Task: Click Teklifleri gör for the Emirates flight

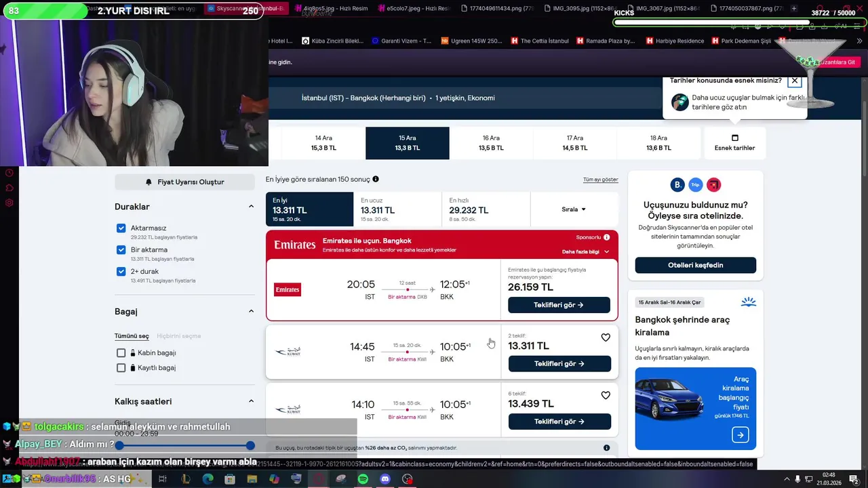Action: click(559, 305)
